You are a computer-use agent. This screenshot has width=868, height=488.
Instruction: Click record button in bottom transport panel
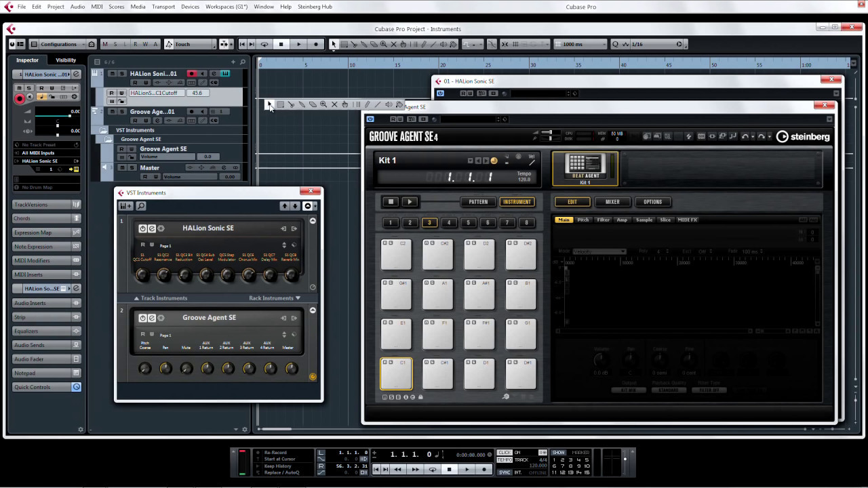tap(484, 469)
